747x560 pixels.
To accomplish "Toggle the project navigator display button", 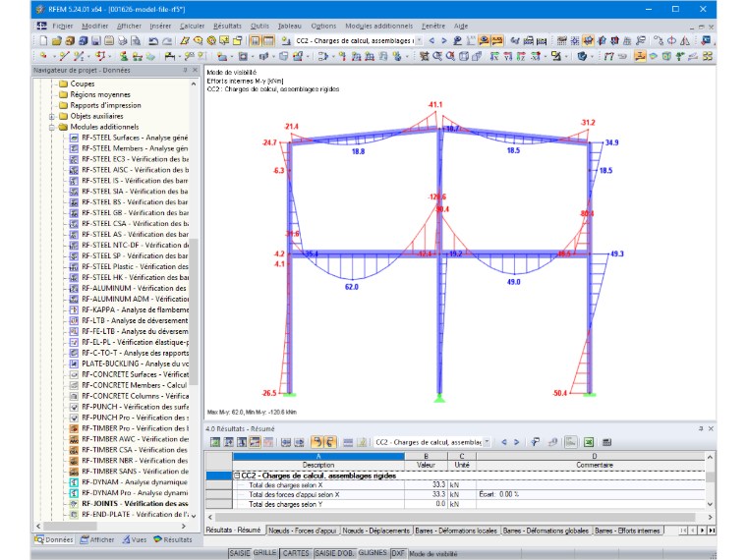I will point(256,41).
